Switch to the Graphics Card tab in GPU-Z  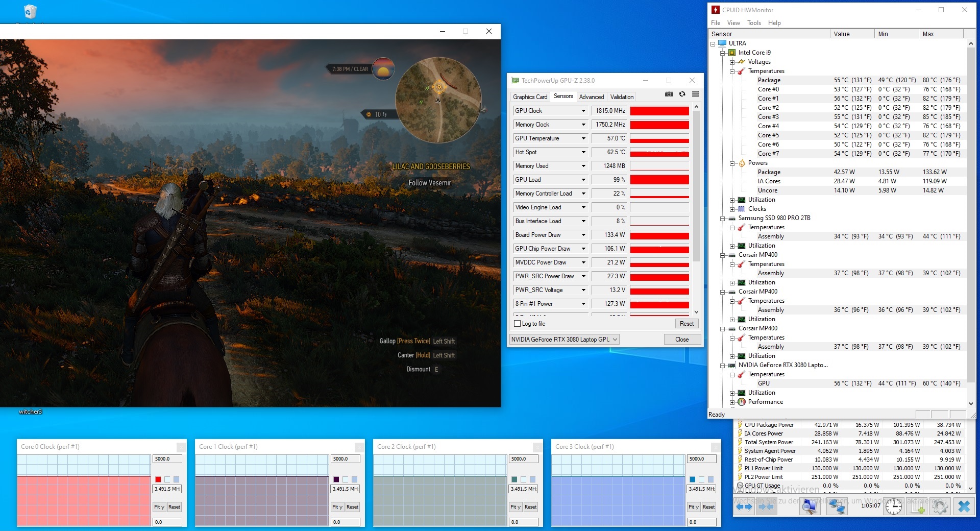(530, 97)
